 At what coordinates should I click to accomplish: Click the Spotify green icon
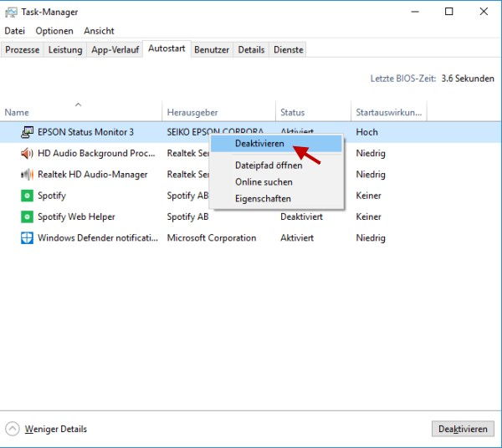point(28,196)
